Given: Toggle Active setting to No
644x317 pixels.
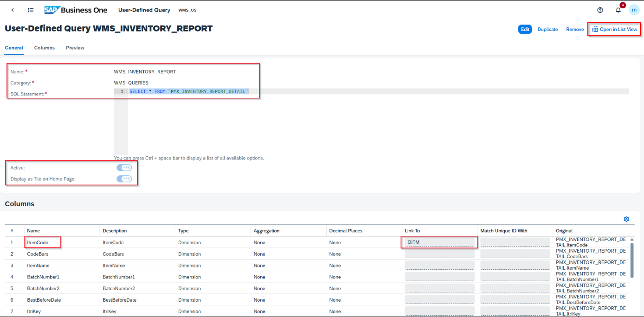Looking at the screenshot, I should point(124,167).
